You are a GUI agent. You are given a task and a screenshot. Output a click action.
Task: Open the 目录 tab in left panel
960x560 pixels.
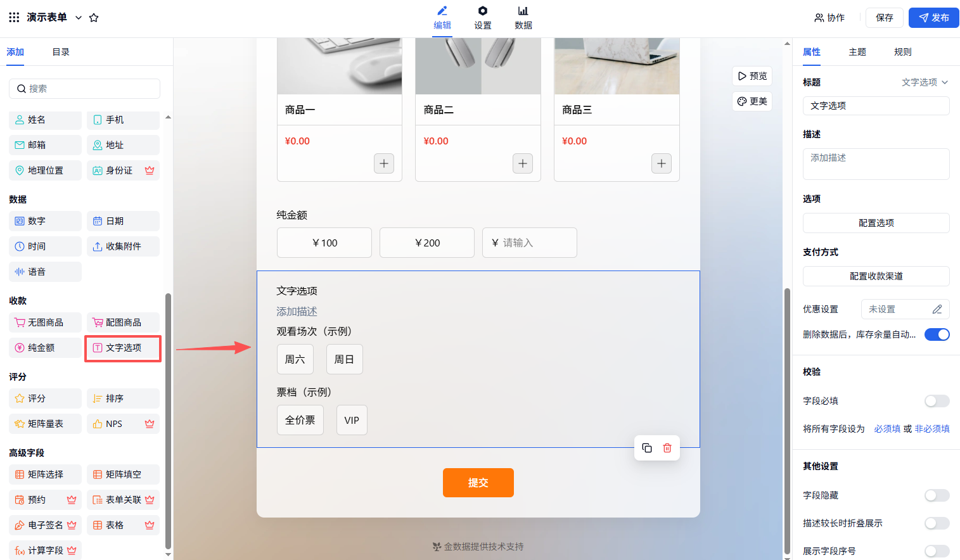(x=61, y=52)
